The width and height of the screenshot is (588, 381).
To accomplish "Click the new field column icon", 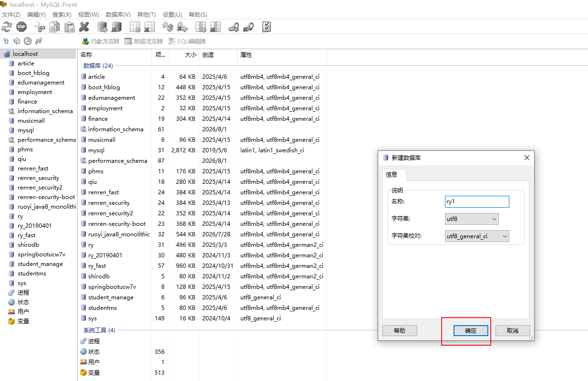I will click(201, 27).
